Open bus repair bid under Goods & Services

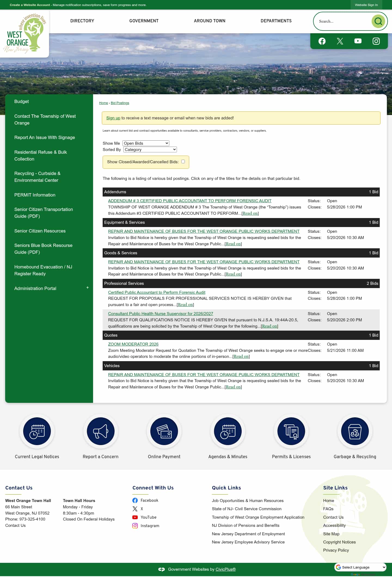[x=204, y=262]
